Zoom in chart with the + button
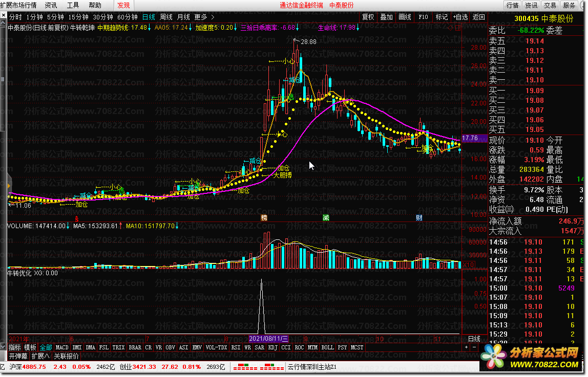The height and width of the screenshot is (377, 588). 466,347
